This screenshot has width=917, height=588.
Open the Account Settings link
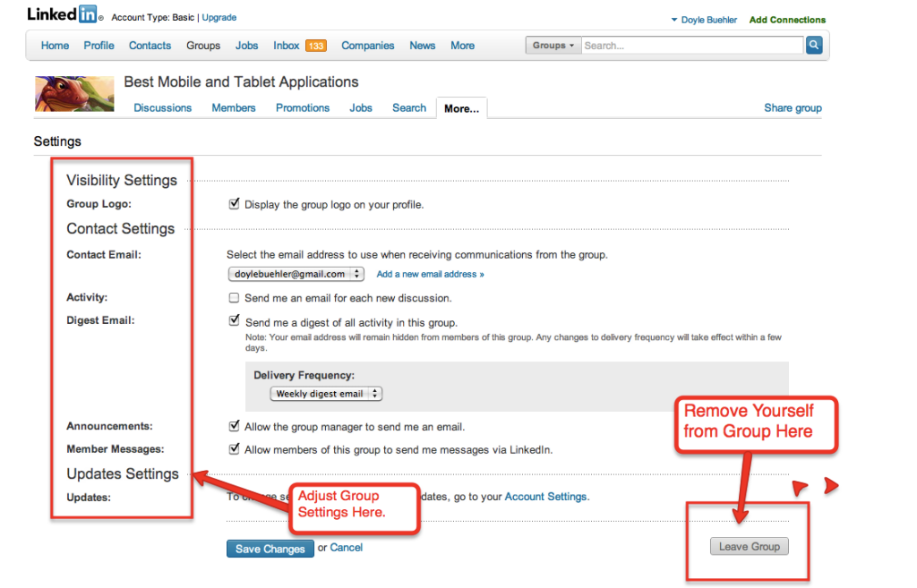click(x=545, y=497)
